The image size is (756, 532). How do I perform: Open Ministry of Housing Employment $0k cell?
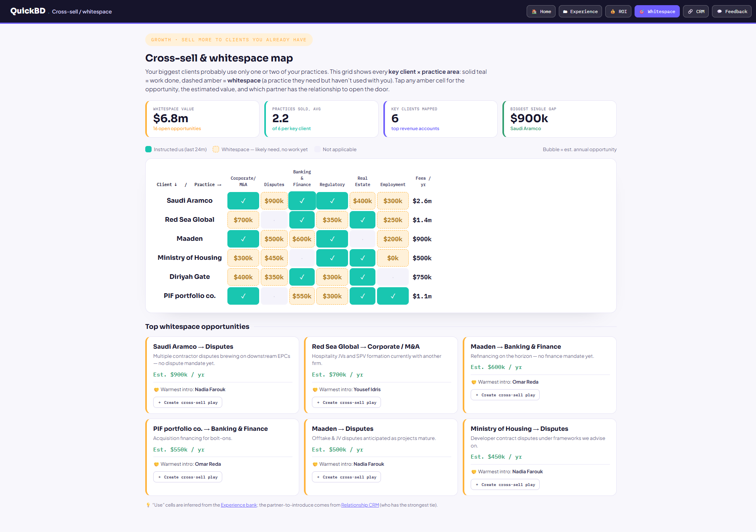point(393,258)
